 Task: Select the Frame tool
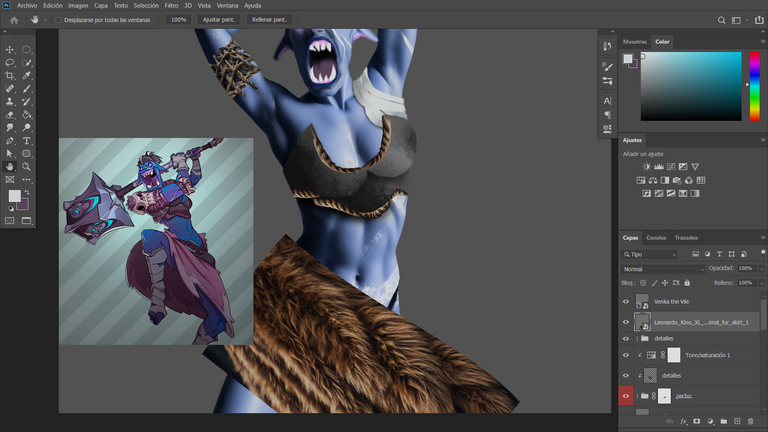pos(10,180)
